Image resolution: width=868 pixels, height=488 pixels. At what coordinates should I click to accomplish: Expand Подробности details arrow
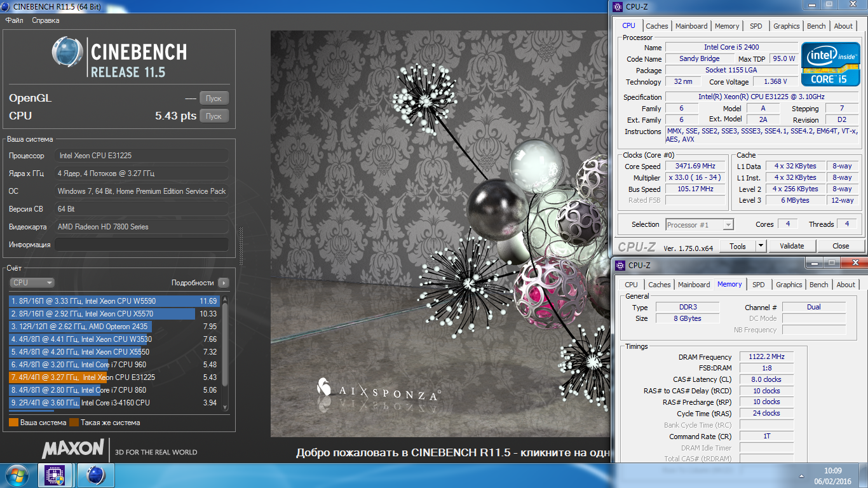click(x=223, y=283)
